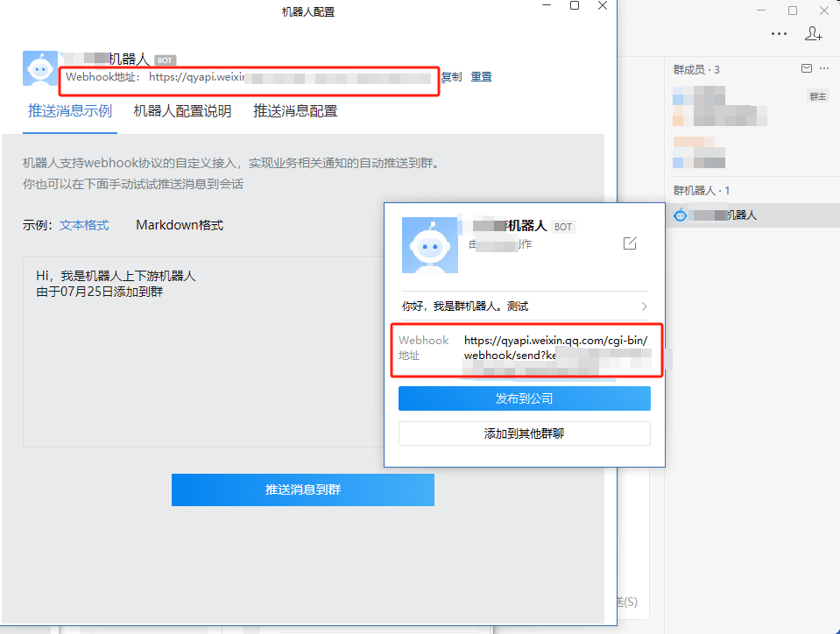The width and height of the screenshot is (840, 634).
Task: Expand the robot greeting message row chevron
Action: tap(644, 306)
